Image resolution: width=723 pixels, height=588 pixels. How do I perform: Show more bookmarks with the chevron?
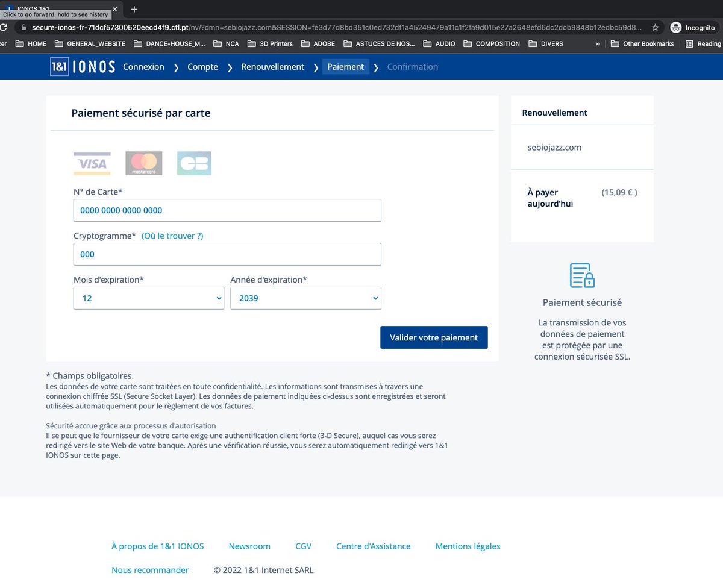pyautogui.click(x=598, y=44)
